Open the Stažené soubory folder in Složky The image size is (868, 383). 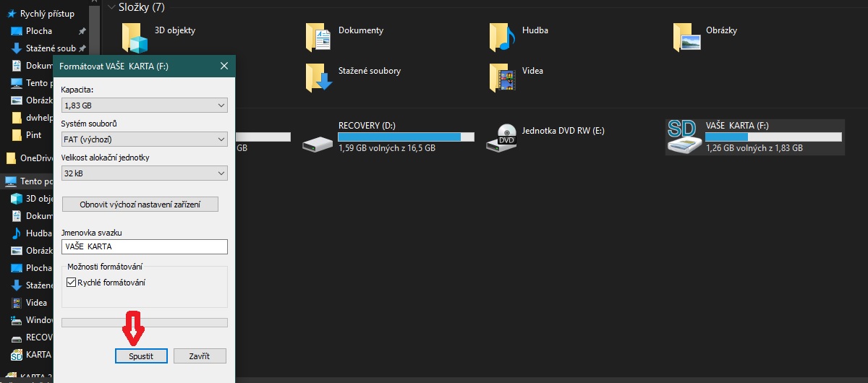(x=353, y=77)
